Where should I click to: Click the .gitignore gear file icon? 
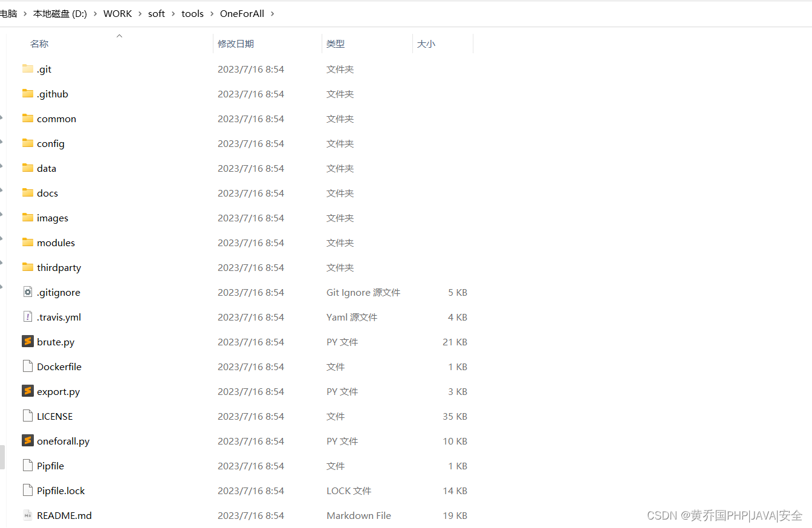27,292
